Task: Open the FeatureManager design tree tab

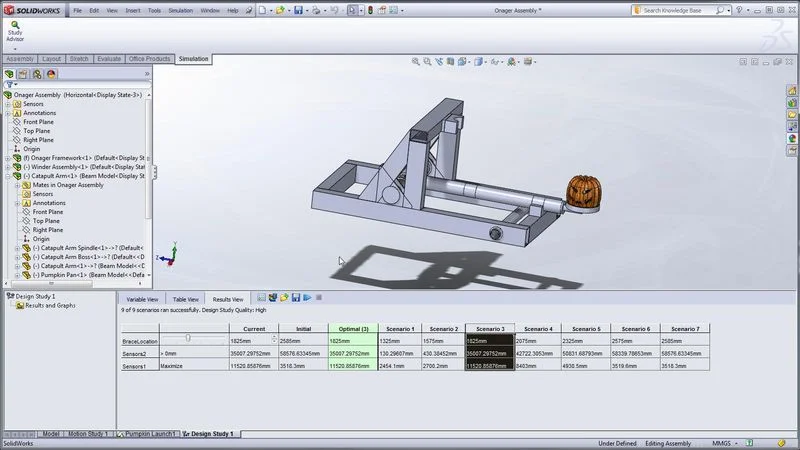Action: pos(10,74)
